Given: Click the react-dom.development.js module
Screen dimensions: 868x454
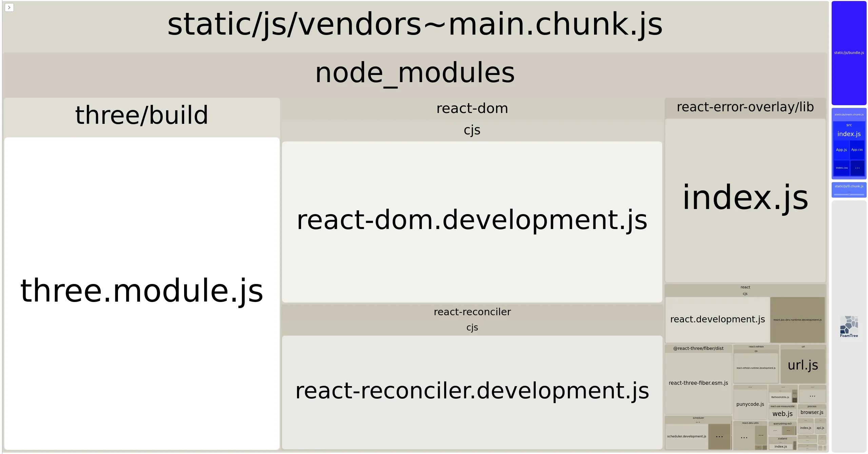Looking at the screenshot, I should pos(472,221).
